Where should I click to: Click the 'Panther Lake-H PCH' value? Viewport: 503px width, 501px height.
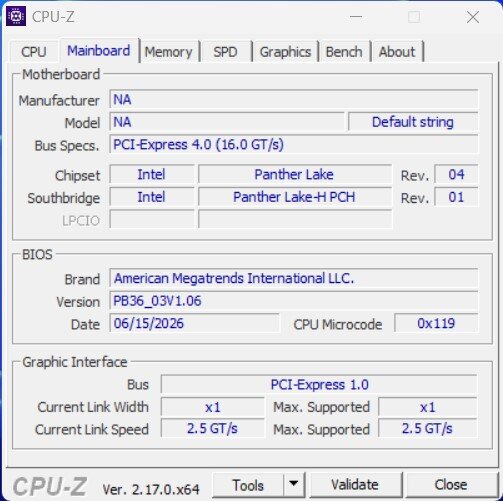pyautogui.click(x=295, y=197)
